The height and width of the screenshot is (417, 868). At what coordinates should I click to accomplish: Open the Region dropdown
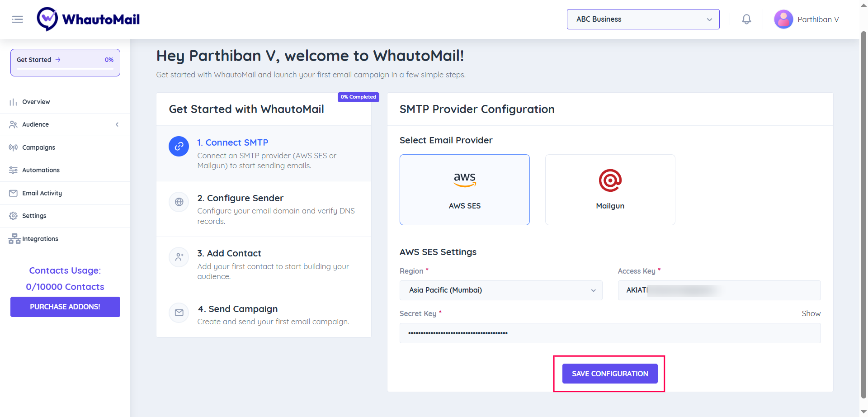tap(500, 290)
